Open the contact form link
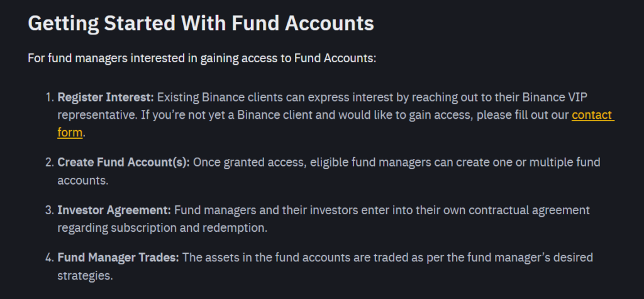 tap(592, 115)
